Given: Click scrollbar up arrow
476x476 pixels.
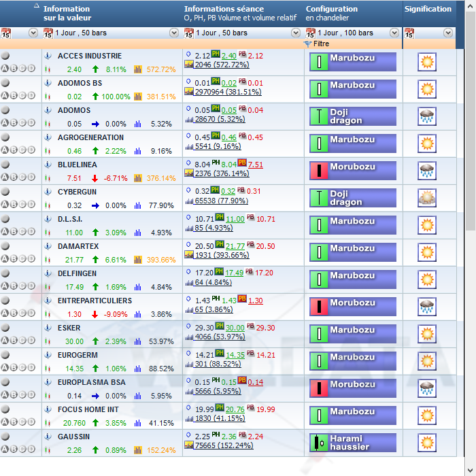Looking at the screenshot, I should [x=471, y=6].
